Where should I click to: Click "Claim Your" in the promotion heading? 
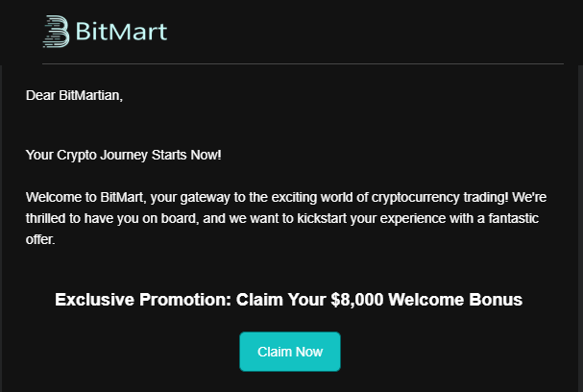coord(286,300)
